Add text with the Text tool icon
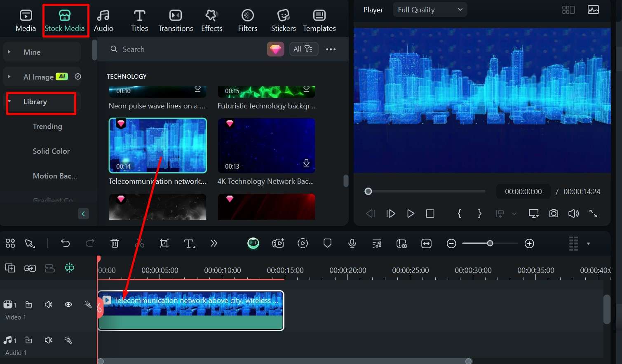This screenshot has height=364, width=622. point(189,244)
